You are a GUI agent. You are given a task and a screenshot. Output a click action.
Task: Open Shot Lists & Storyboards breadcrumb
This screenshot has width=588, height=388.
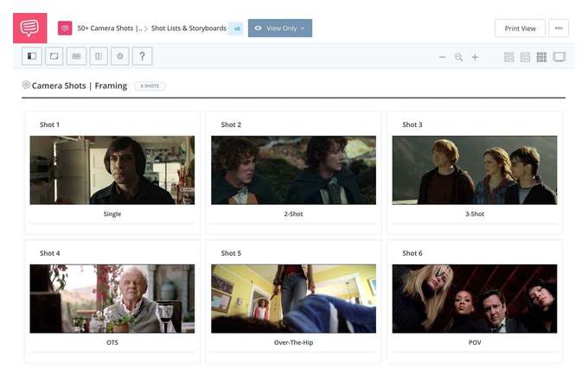pos(189,29)
